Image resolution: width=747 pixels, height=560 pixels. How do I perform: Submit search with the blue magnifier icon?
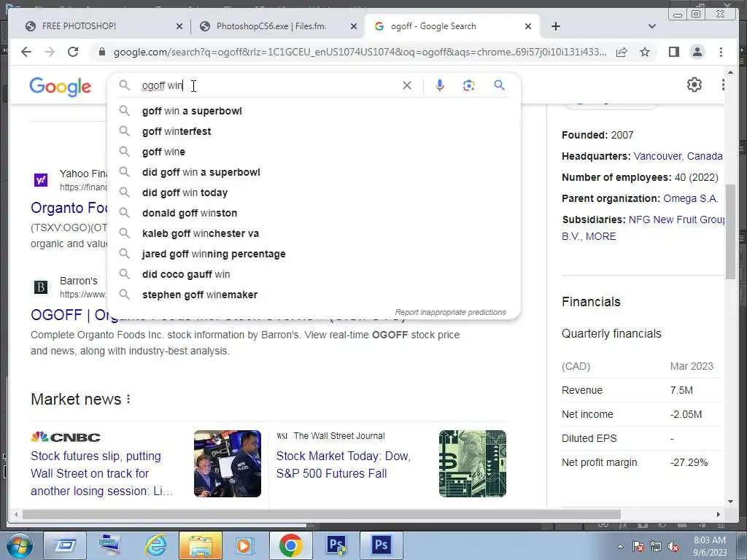click(x=499, y=85)
